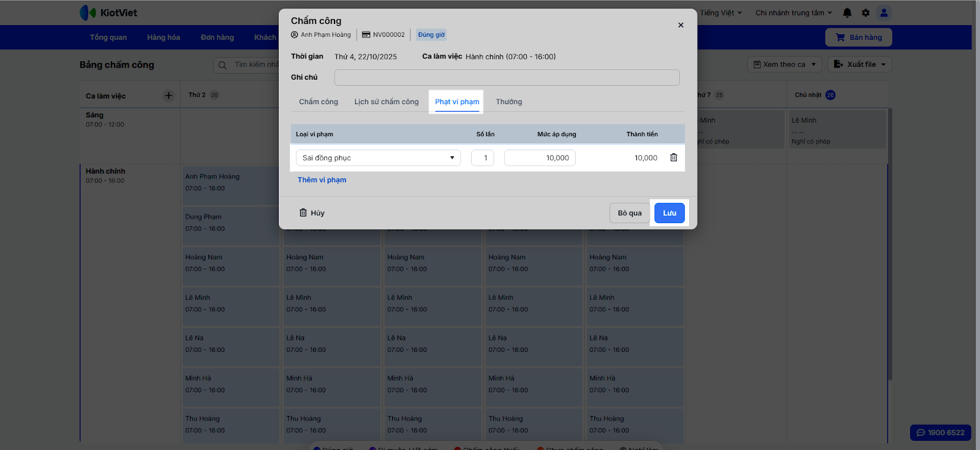980x450 pixels.
Task: Delete the Sai đồng phục violation row
Action: (674, 158)
